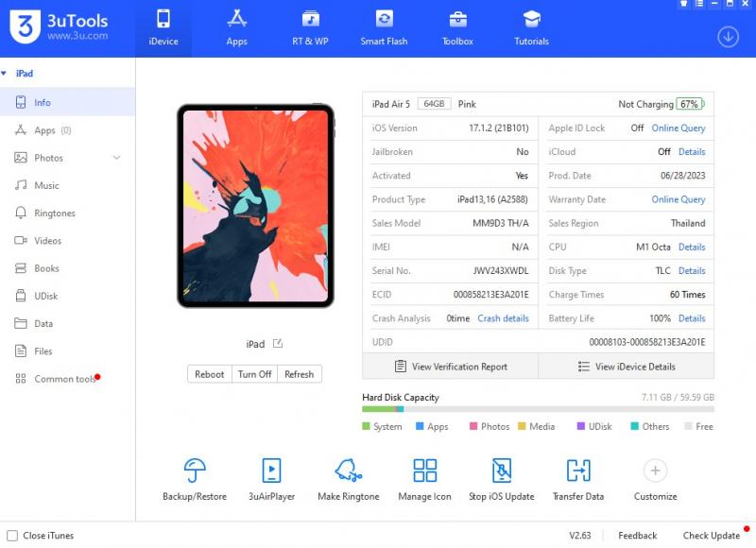Click the blue Apps legend swatch
The image size is (756, 548).
click(x=420, y=426)
